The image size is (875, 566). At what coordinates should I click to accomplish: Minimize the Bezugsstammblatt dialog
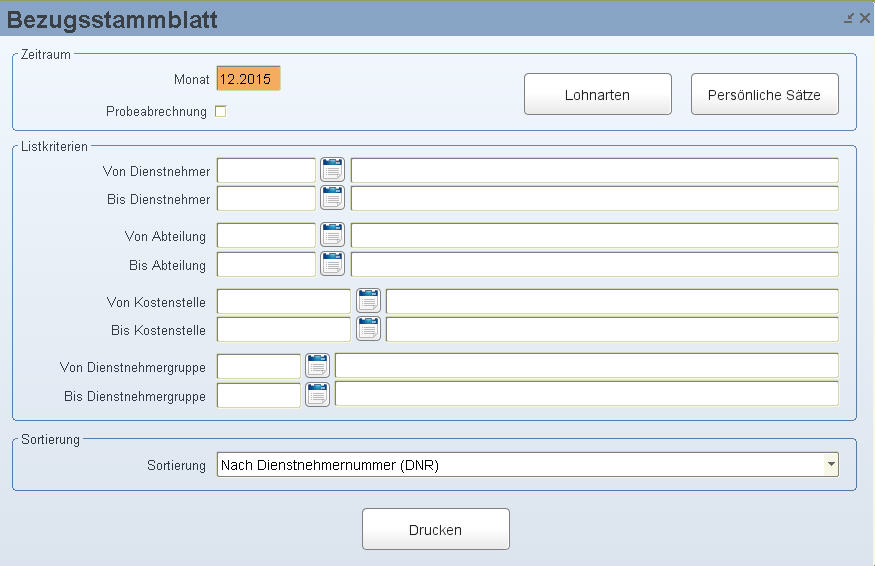[849, 18]
